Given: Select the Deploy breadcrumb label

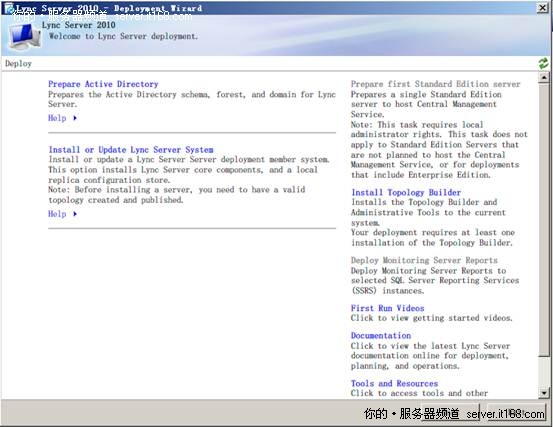Looking at the screenshot, I should pos(18,64).
